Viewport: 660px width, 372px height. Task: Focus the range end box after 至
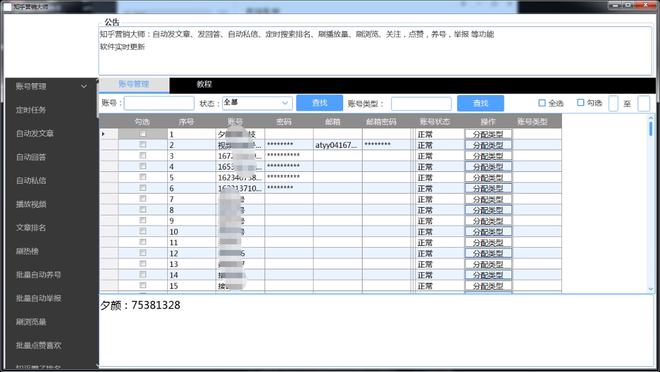pos(644,104)
